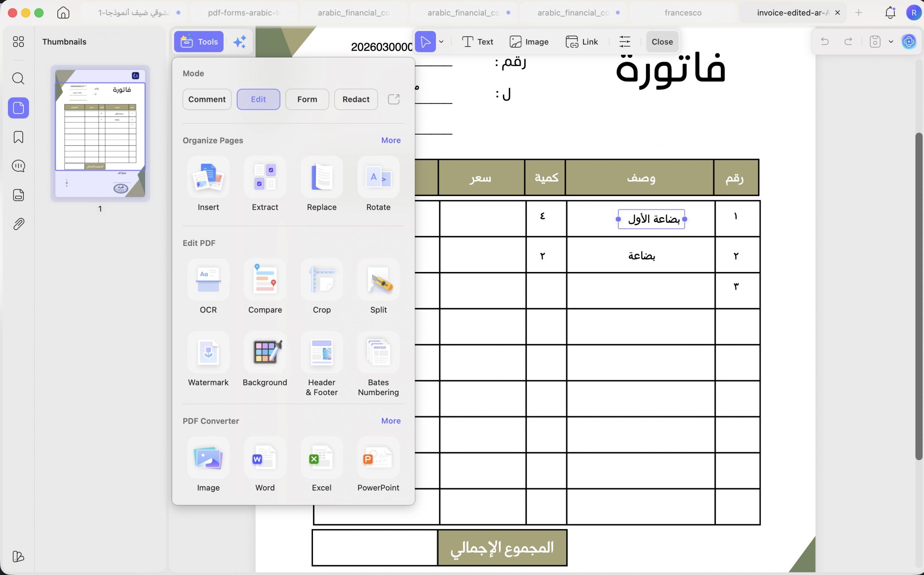Viewport: 924px width, 575px height.
Task: Expand the selection tool dropdown arrow
Action: coord(441,42)
